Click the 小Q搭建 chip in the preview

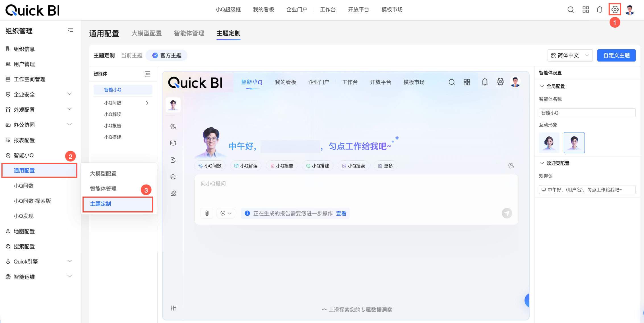pos(317,166)
